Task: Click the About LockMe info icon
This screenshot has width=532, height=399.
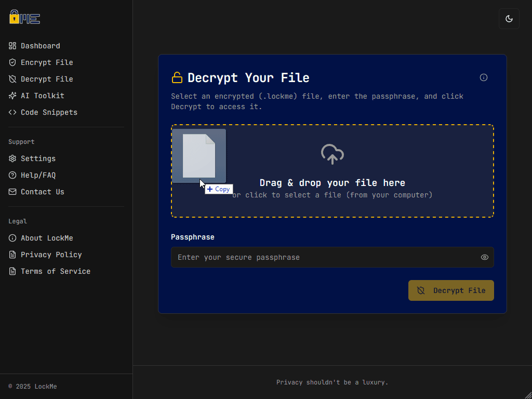Action: 12,238
